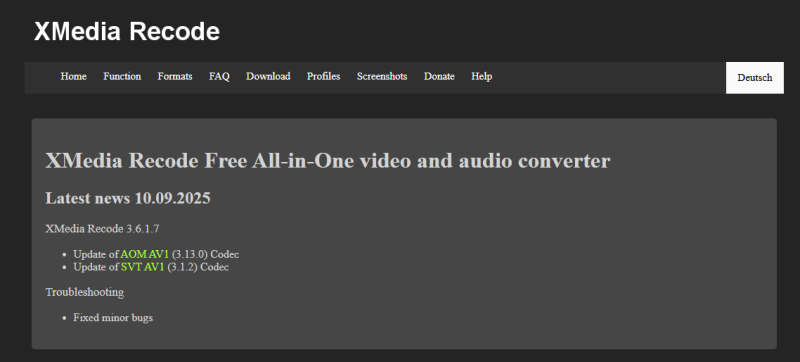800x362 pixels.
Task: Click the XMedia Recode site title
Action: point(127,32)
